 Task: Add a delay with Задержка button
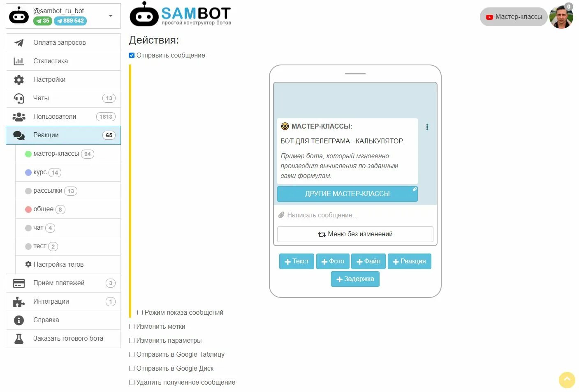tap(355, 279)
